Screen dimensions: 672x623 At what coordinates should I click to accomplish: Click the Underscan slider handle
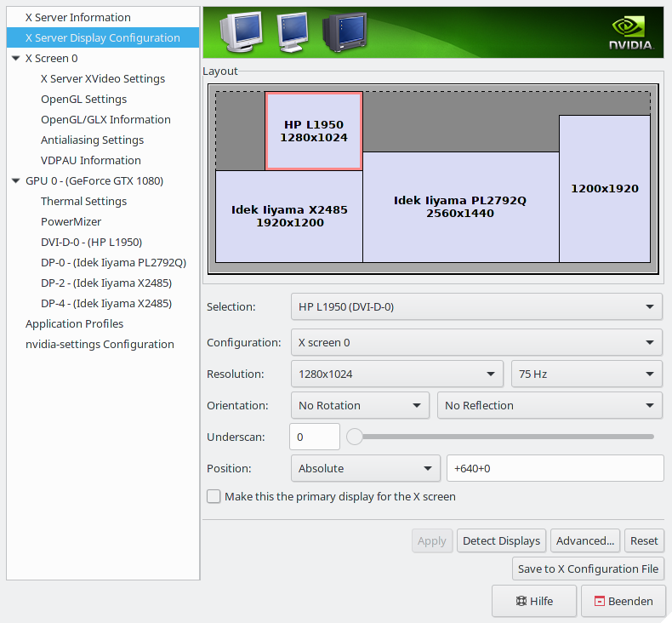pyautogui.click(x=355, y=437)
